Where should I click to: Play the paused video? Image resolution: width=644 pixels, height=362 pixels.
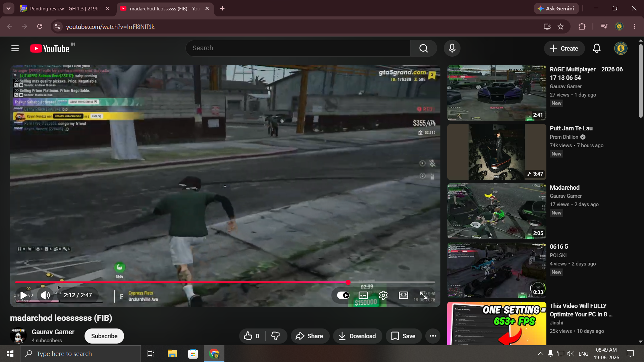[23, 295]
